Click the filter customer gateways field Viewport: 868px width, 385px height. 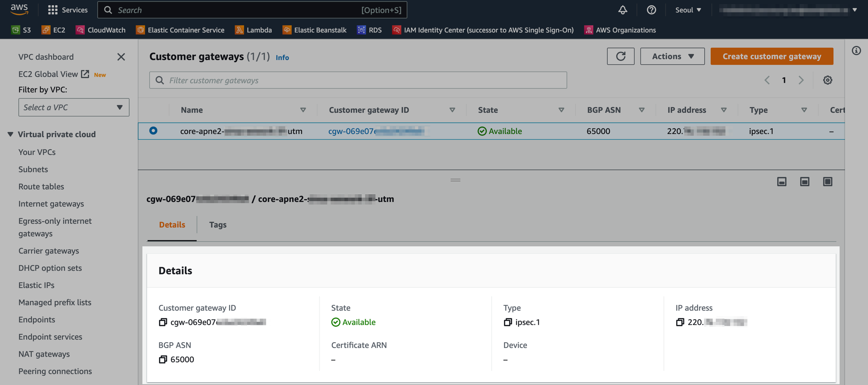(358, 80)
